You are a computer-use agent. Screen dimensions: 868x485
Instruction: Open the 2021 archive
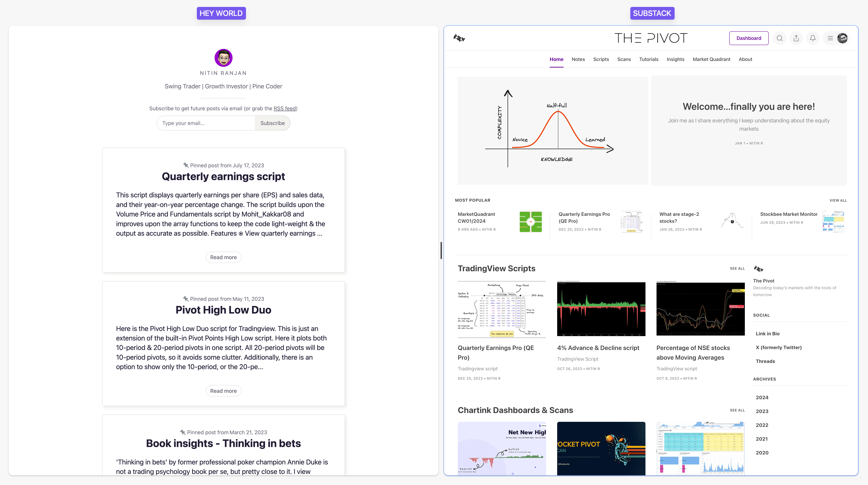click(762, 439)
